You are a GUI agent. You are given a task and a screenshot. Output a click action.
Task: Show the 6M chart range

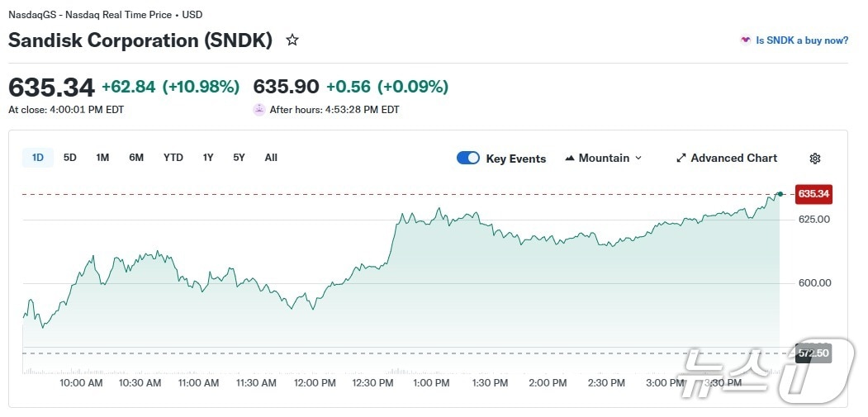(136, 158)
